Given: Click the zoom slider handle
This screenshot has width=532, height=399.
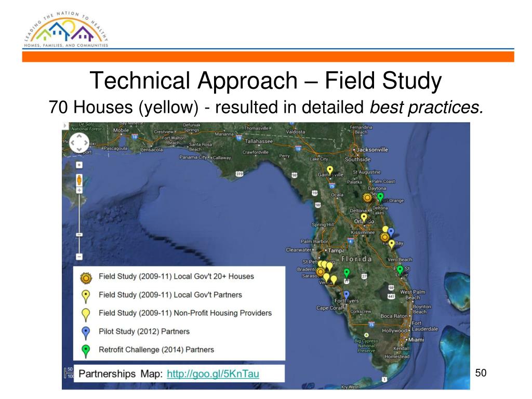Looking at the screenshot, I should [79, 234].
